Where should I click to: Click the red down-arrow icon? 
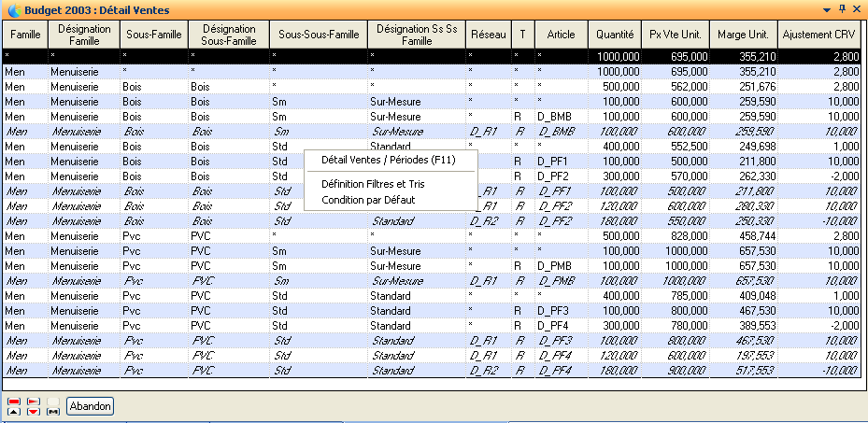(34, 411)
